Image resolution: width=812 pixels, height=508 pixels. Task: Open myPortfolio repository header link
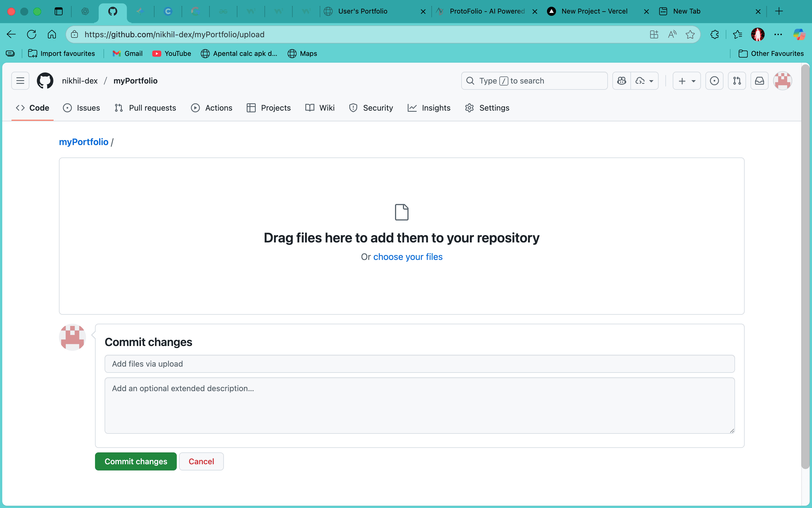pos(136,81)
